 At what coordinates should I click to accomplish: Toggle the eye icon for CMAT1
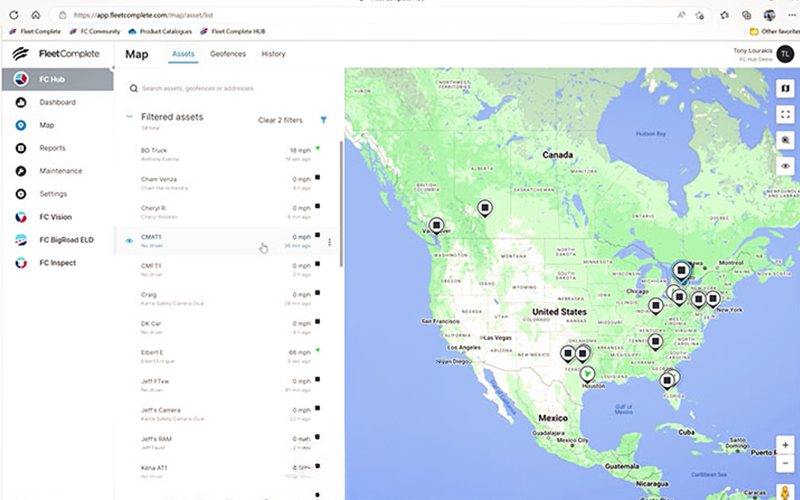129,241
